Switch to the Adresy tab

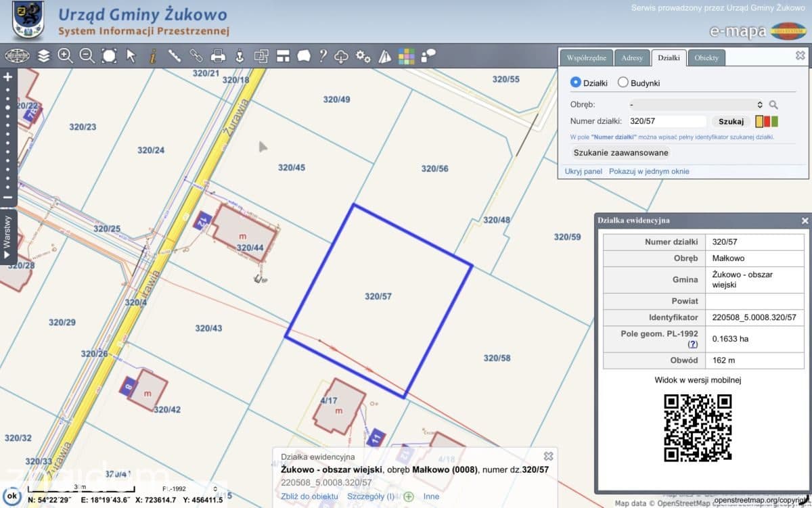632,58
